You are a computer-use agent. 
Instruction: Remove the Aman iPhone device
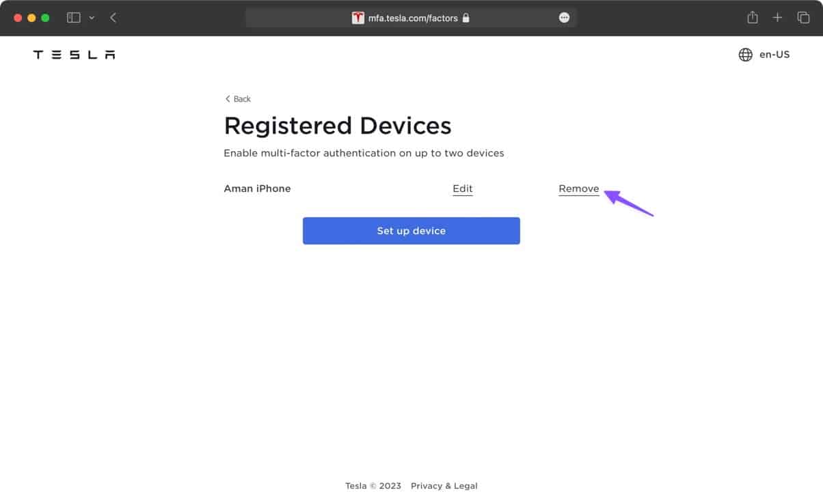tap(579, 189)
